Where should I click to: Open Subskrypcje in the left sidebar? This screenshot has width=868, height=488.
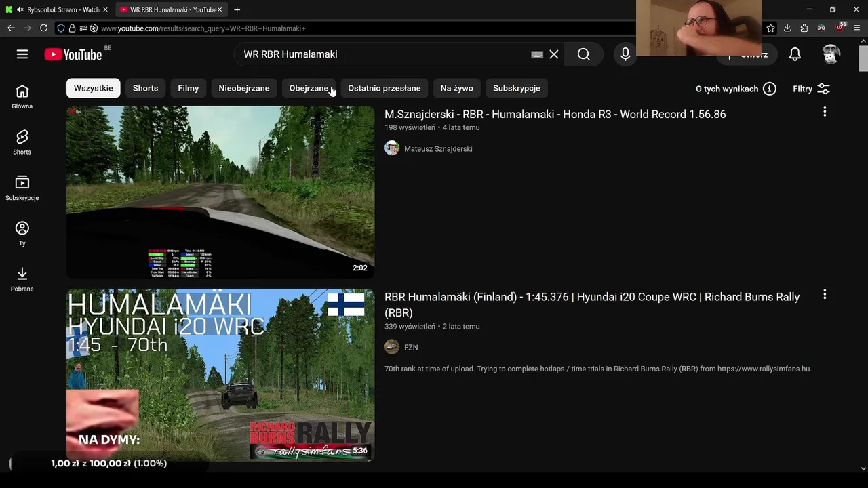click(x=22, y=188)
